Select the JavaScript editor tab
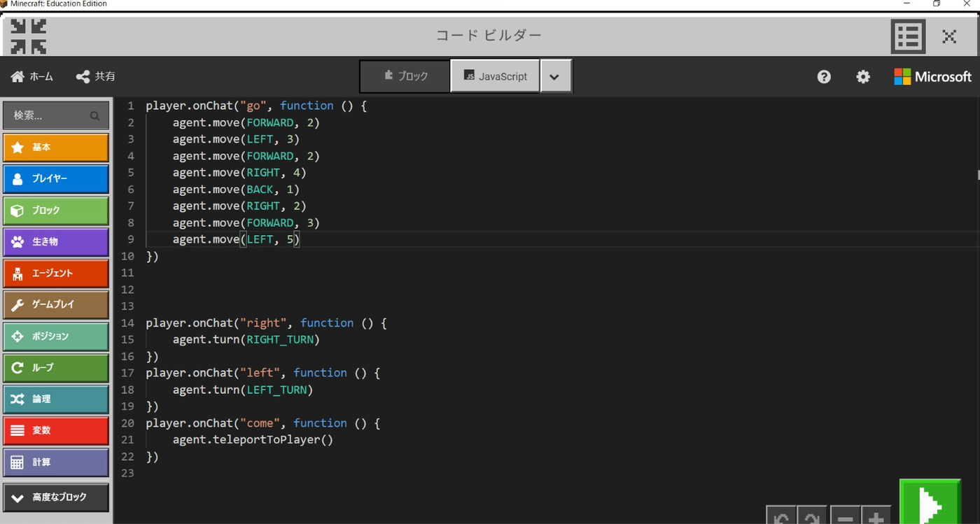The image size is (980, 524). (x=495, y=76)
